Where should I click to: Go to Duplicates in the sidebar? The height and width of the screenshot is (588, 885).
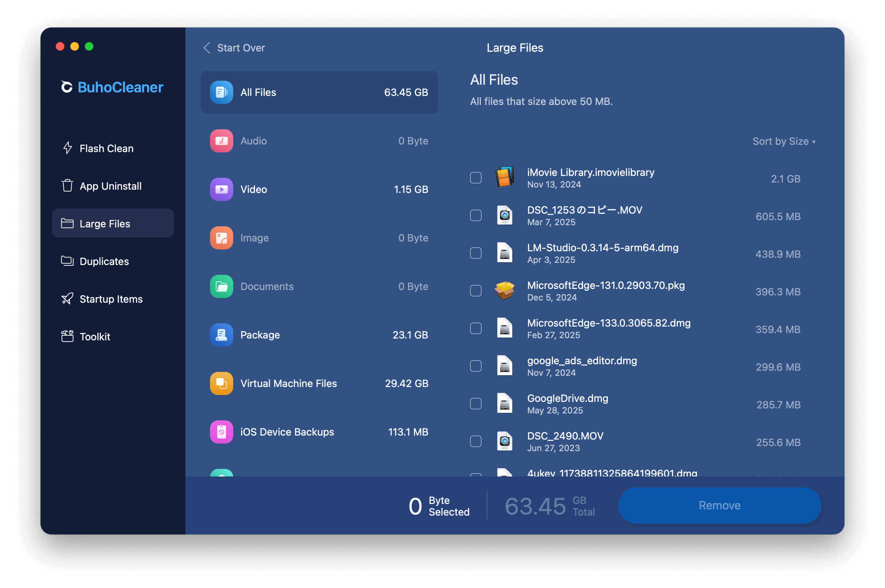pyautogui.click(x=113, y=261)
